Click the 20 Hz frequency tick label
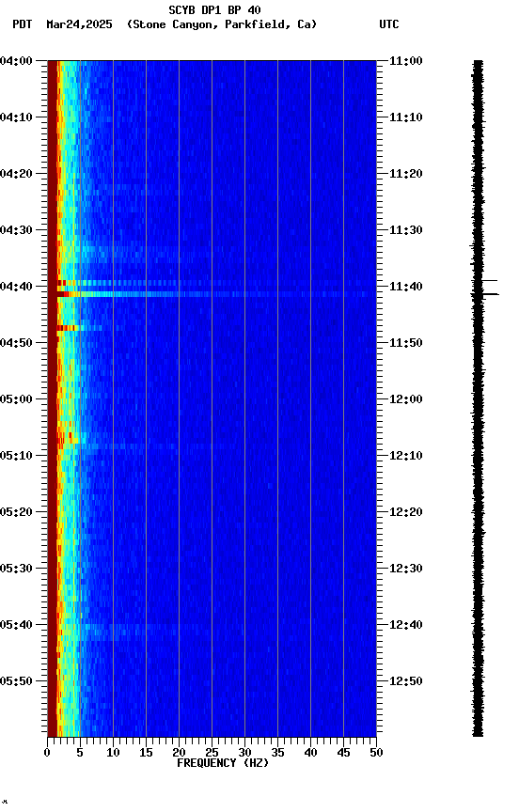519x812 pixels. tap(179, 753)
